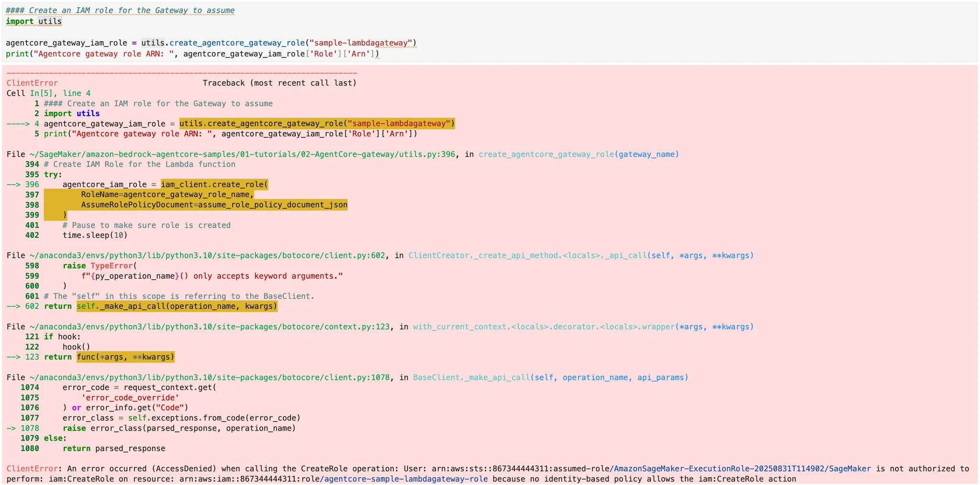Click the botocore/client.py:602 file path
The height and width of the screenshot is (485, 980).
pyautogui.click(x=207, y=255)
